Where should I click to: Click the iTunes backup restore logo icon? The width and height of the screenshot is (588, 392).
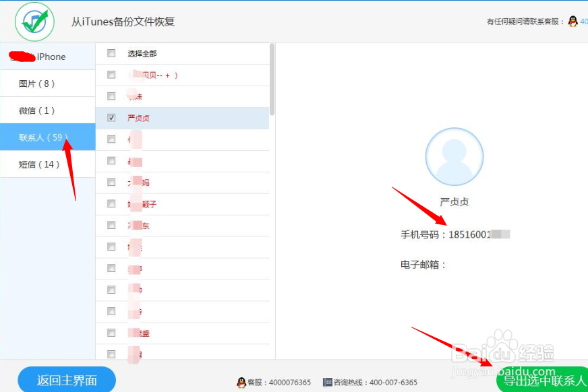click(x=34, y=22)
